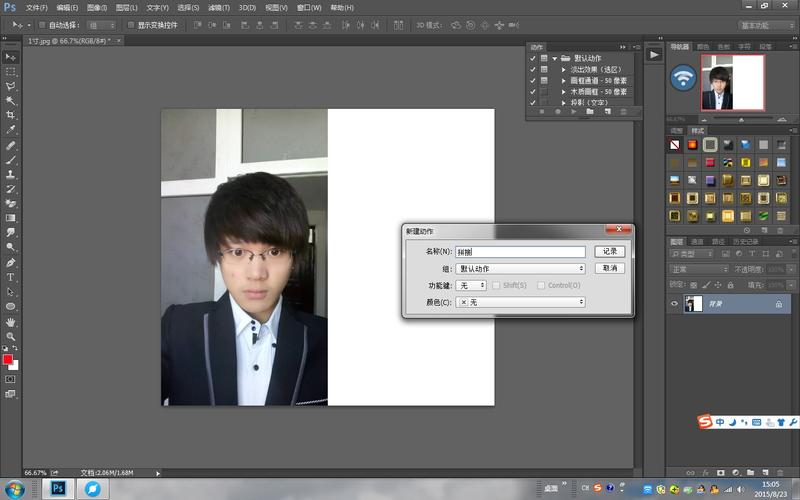Hide the 背景 layer with eye icon
This screenshot has height=500, width=800.
point(674,304)
